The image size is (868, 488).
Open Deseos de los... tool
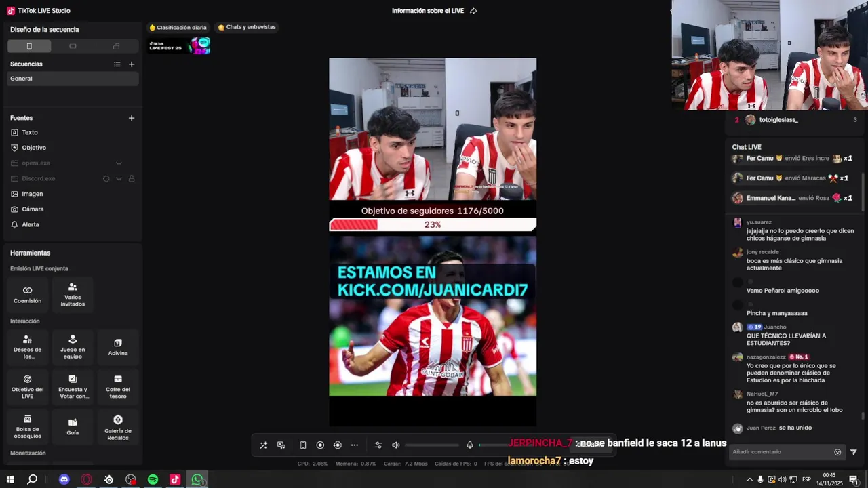[28, 347]
